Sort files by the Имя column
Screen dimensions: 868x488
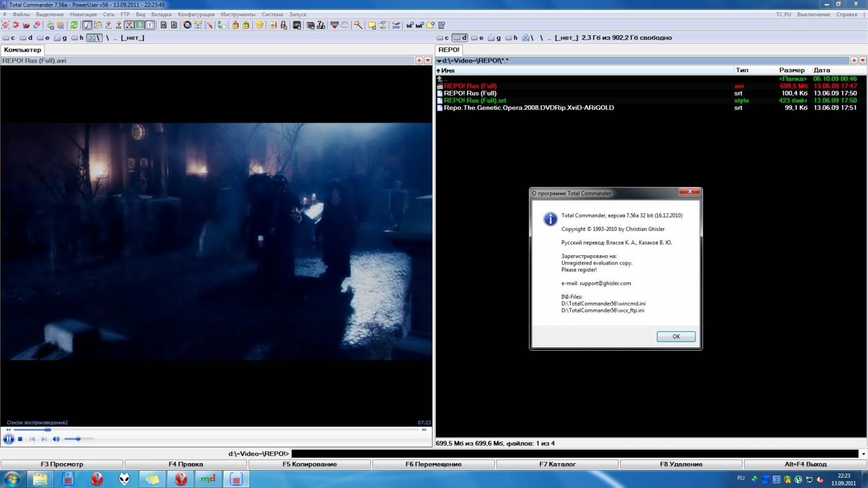[584, 70]
